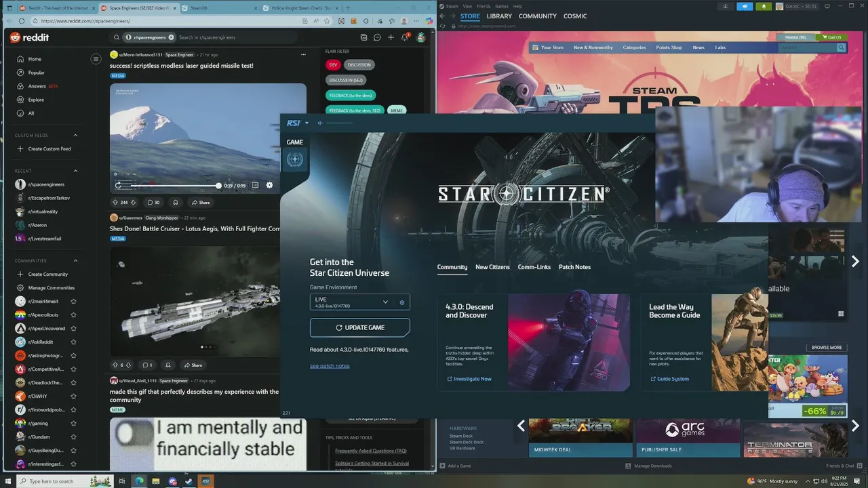This screenshot has height=488, width=868.
Task: Refresh the Edge browser page
Action: point(21,21)
